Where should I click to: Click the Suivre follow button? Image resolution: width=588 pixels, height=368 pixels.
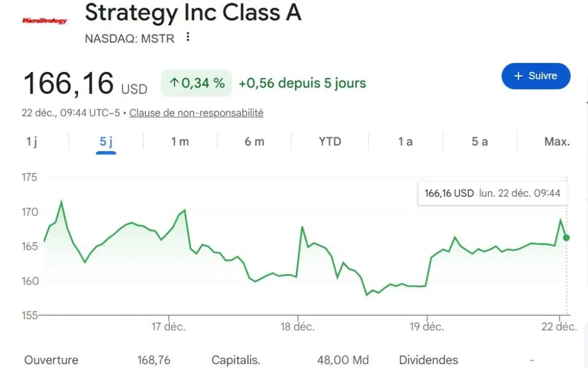(536, 76)
